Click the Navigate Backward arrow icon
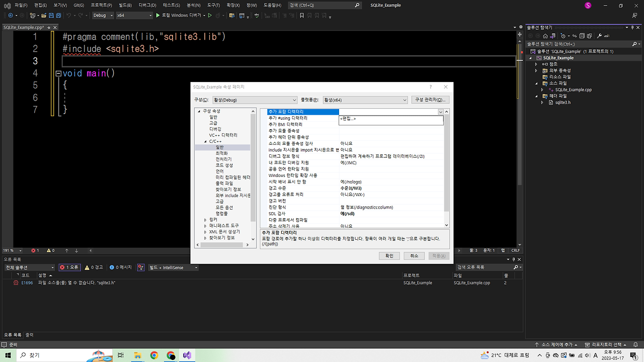 10,16
